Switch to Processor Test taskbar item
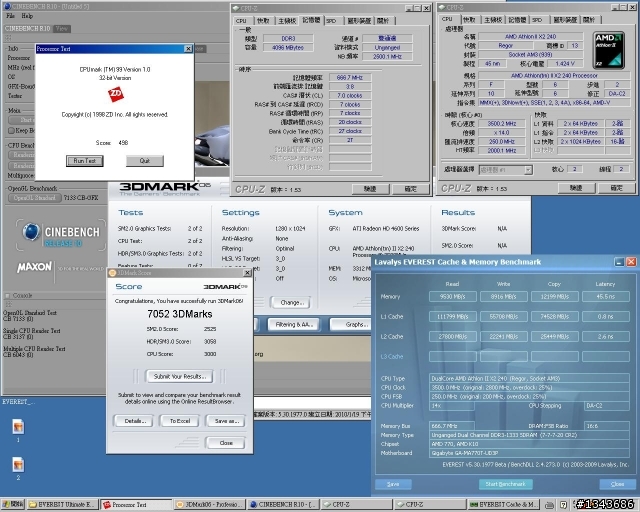 [136, 504]
